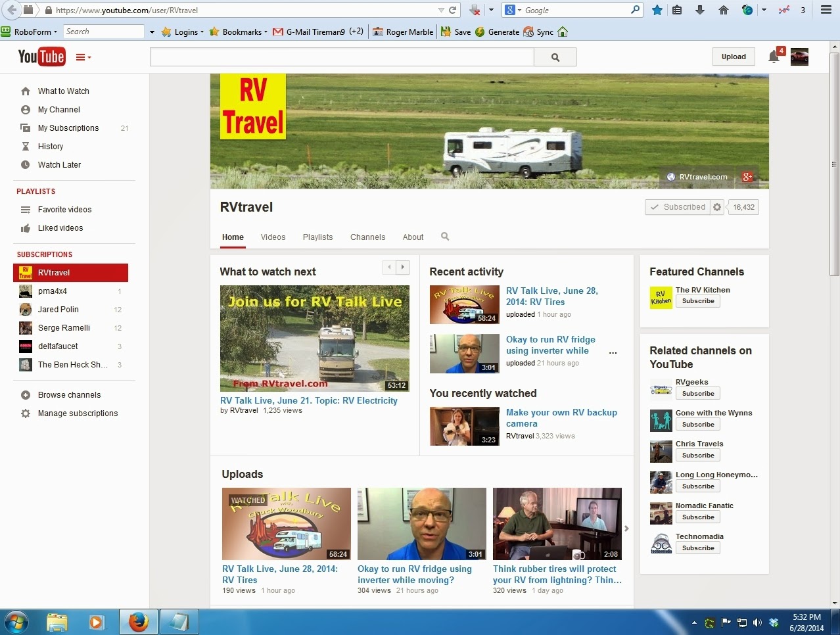Search this channel magnifier icon
This screenshot has height=635, width=840.
[x=445, y=237]
